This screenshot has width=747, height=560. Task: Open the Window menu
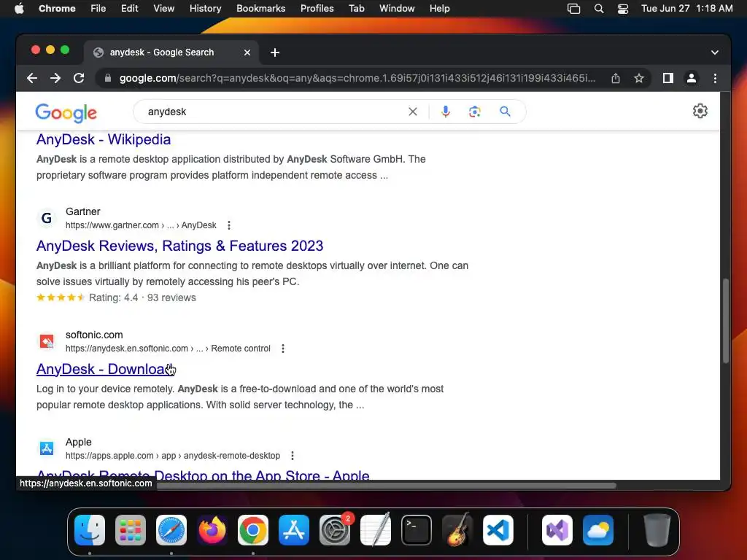point(397,9)
